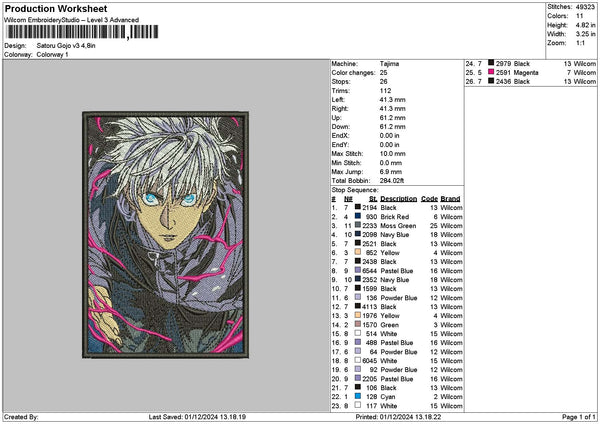Click the swatch next to 6544 Pastel Blue
600x424 pixels.
pos(357,270)
